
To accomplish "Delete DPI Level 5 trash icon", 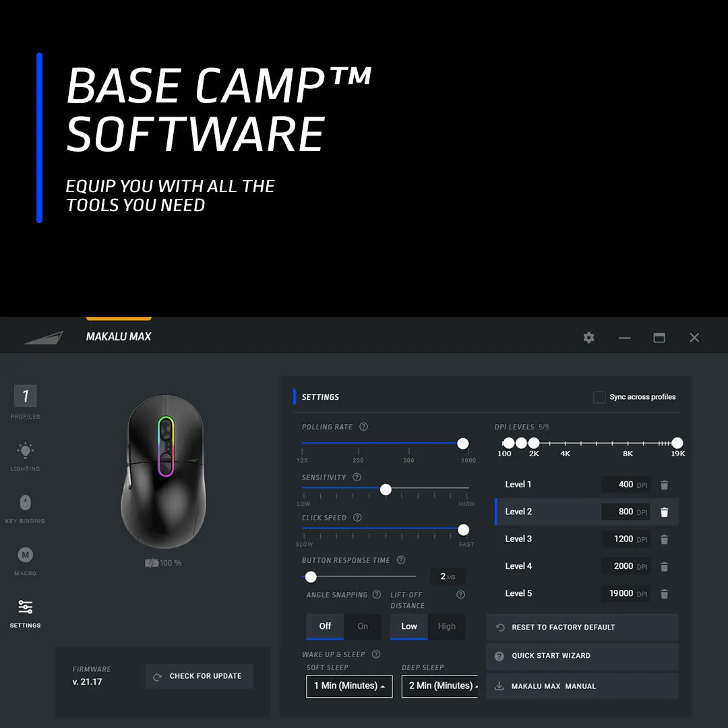I will (x=665, y=594).
